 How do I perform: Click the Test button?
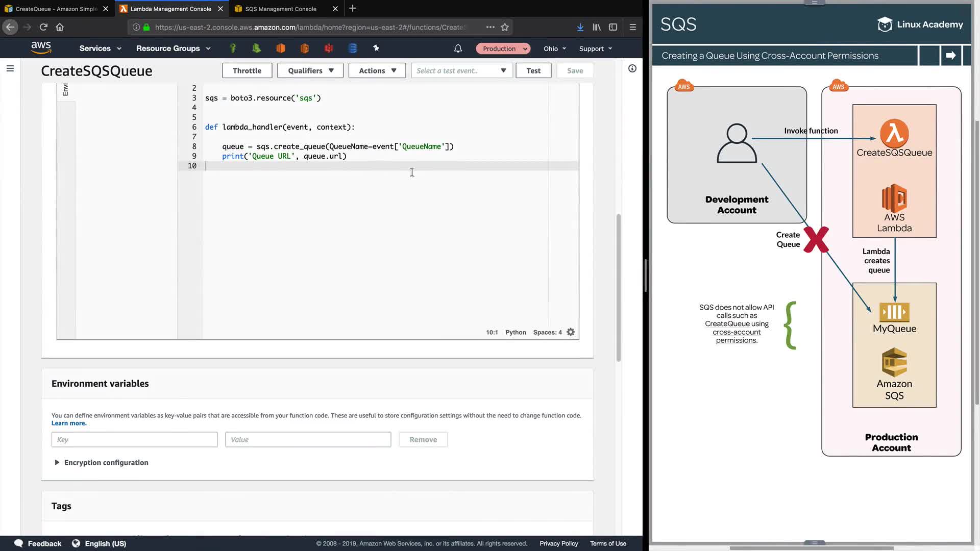click(x=533, y=70)
